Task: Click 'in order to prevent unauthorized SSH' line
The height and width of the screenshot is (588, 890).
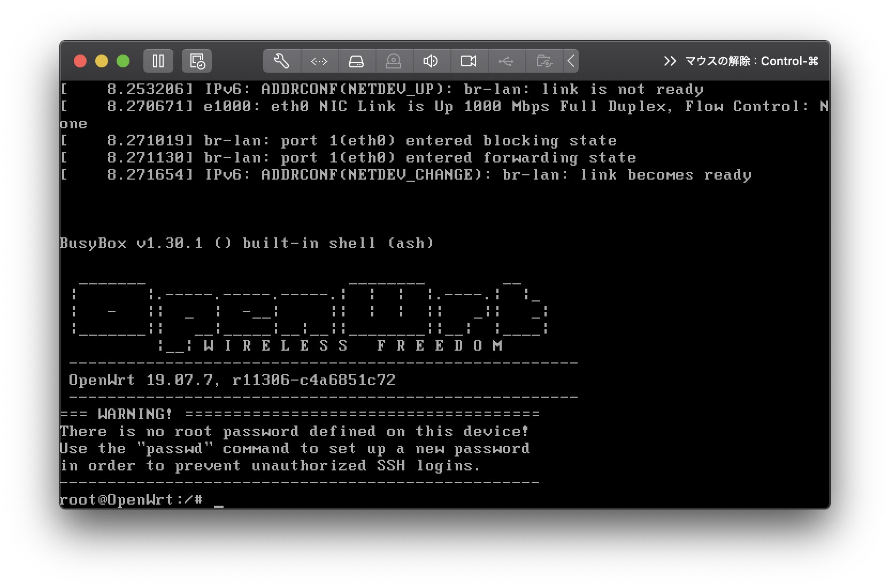Action: 270,466
